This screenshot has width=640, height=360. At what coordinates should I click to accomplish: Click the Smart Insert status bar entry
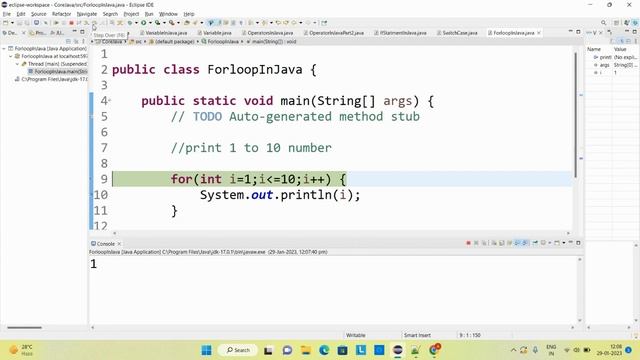[x=417, y=335]
